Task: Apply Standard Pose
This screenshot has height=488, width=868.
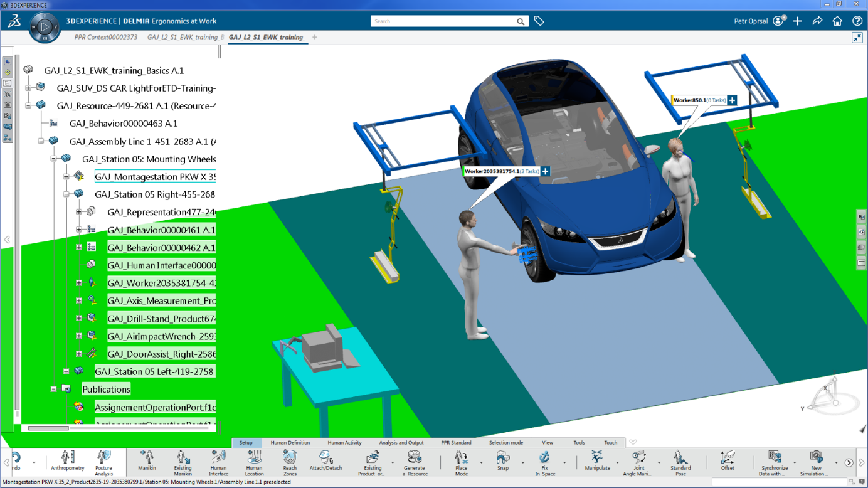Action: pos(680,463)
